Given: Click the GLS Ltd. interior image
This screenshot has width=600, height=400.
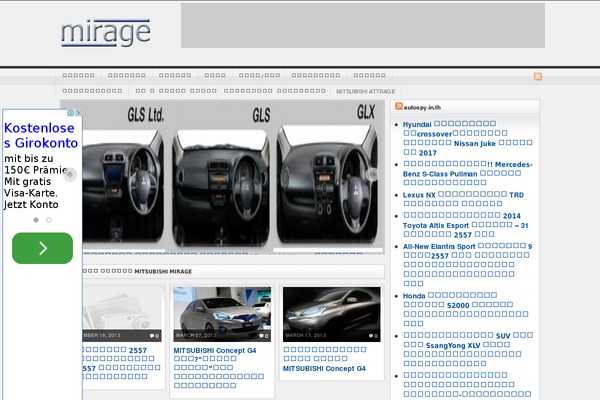Looking at the screenshot, I should (123, 186).
